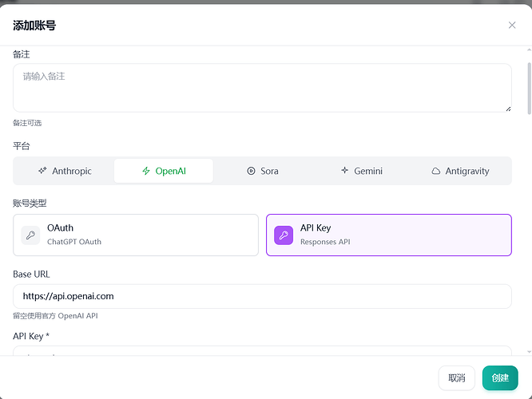
Task: Click the Antigravity cloud icon
Action: (435, 172)
